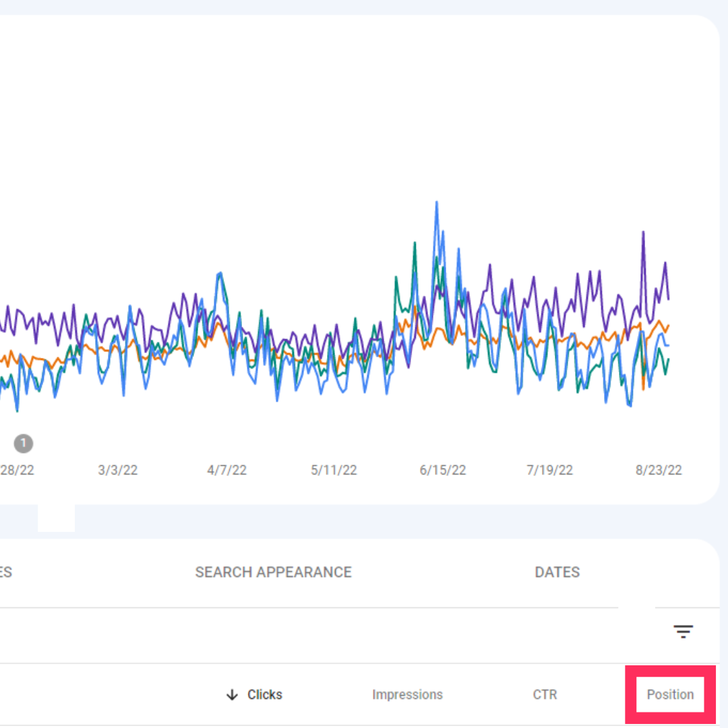Switch to the SEARCH APPEARANCE tab

coord(273,572)
